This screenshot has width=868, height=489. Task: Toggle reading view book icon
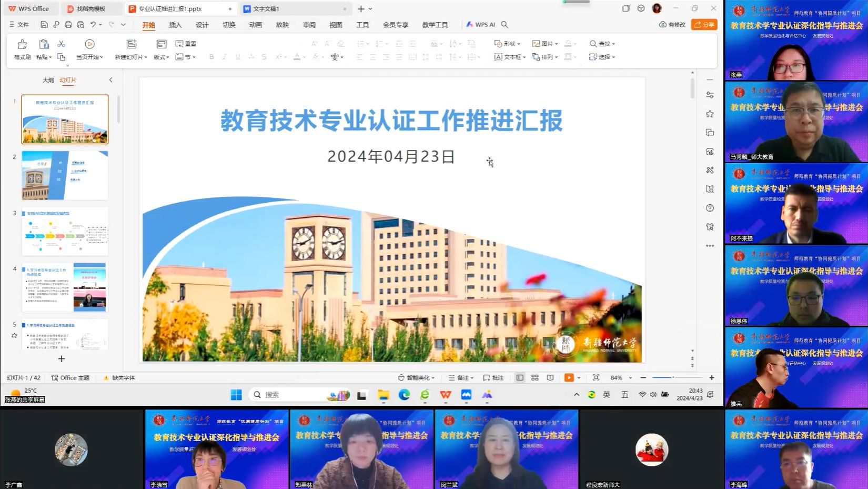click(550, 378)
